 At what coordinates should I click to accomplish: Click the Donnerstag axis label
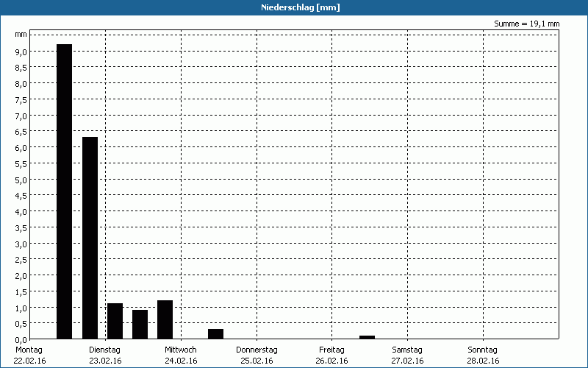[x=257, y=350]
